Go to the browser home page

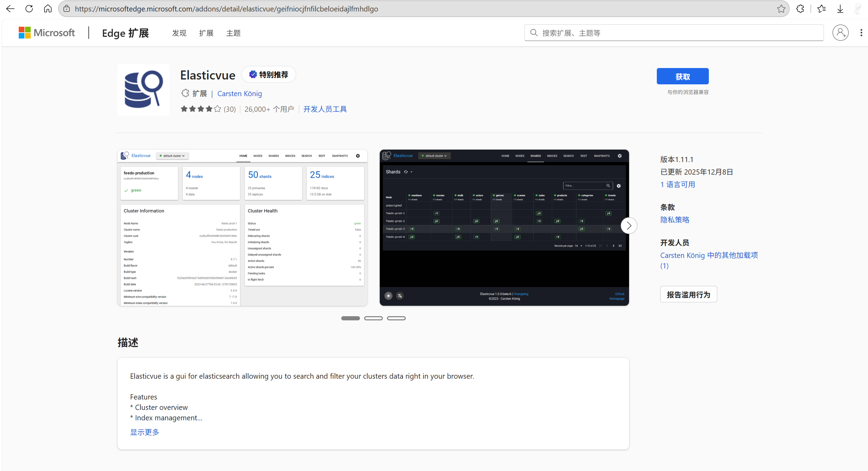tap(48, 9)
